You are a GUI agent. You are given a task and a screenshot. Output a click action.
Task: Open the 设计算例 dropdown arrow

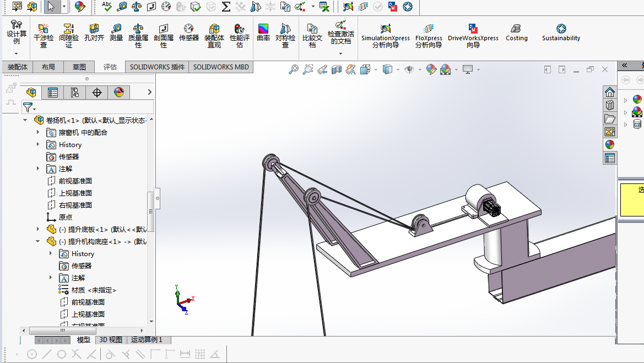(x=16, y=54)
